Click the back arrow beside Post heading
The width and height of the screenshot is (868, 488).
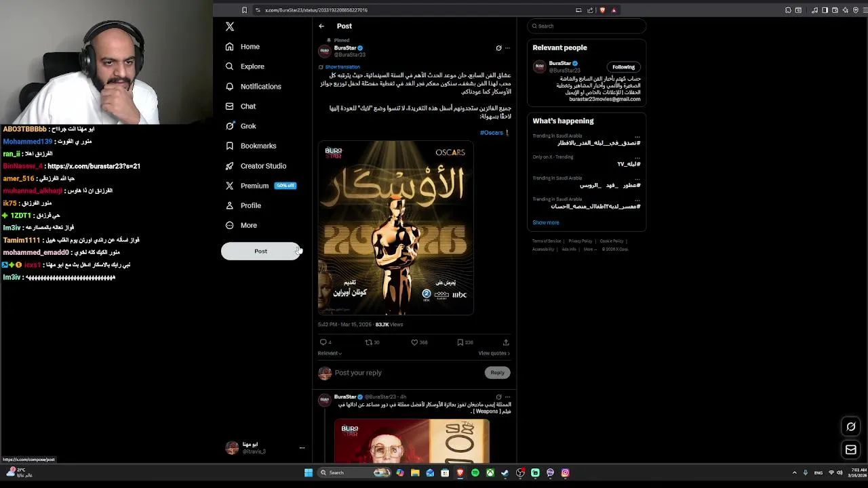(x=321, y=26)
